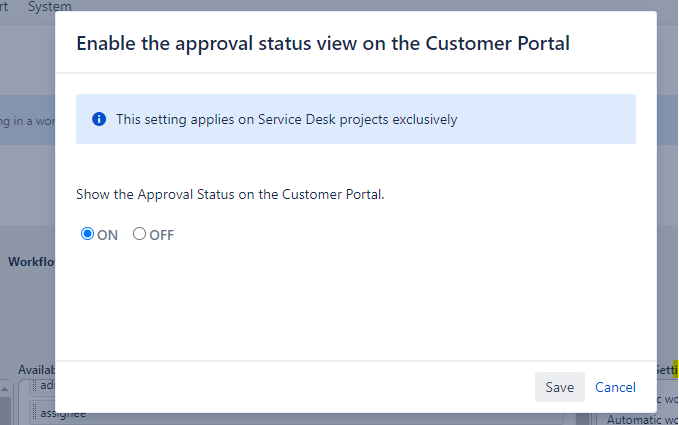Select the ON radio button

point(88,234)
